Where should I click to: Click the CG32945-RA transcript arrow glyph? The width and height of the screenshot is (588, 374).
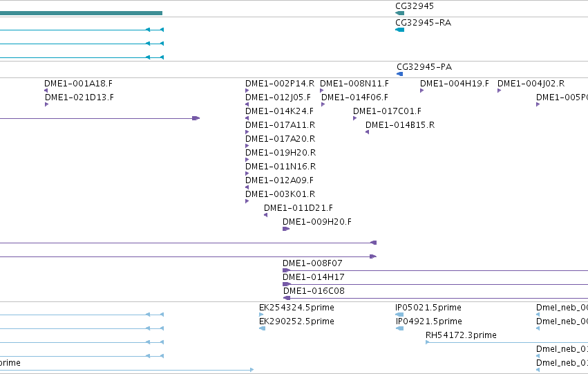pos(400,30)
